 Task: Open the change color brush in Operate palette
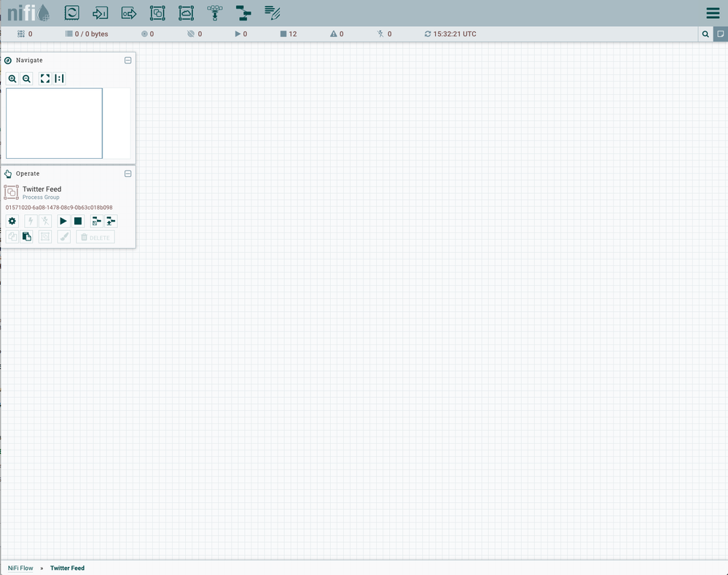pos(63,236)
